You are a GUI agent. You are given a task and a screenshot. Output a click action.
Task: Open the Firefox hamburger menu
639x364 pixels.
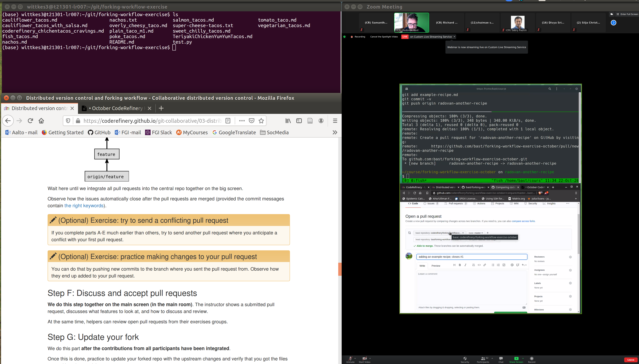pyautogui.click(x=335, y=121)
